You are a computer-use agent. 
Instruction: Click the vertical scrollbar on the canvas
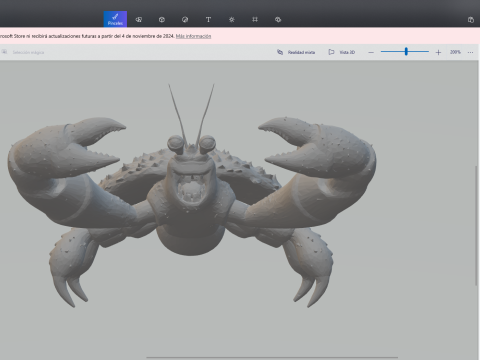[476, 225]
